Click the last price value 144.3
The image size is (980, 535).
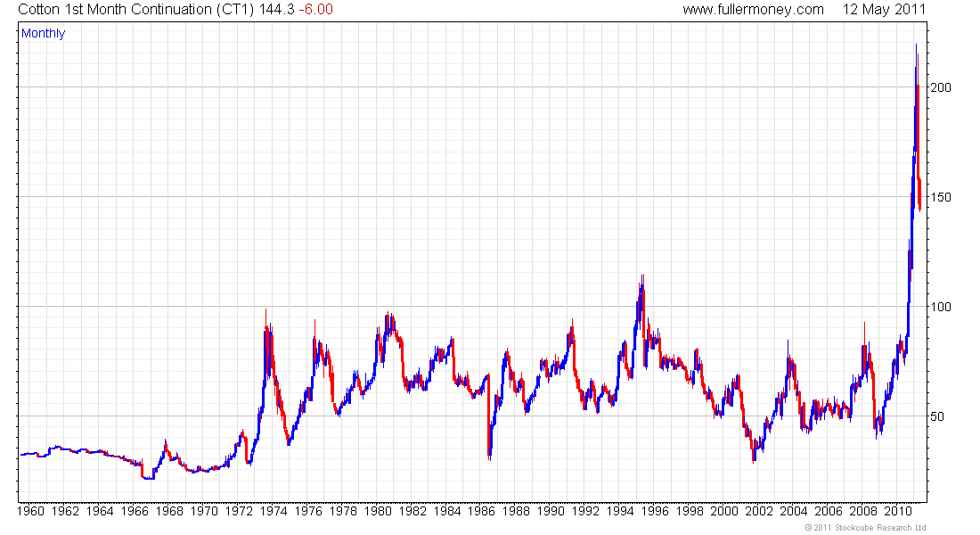pyautogui.click(x=276, y=10)
